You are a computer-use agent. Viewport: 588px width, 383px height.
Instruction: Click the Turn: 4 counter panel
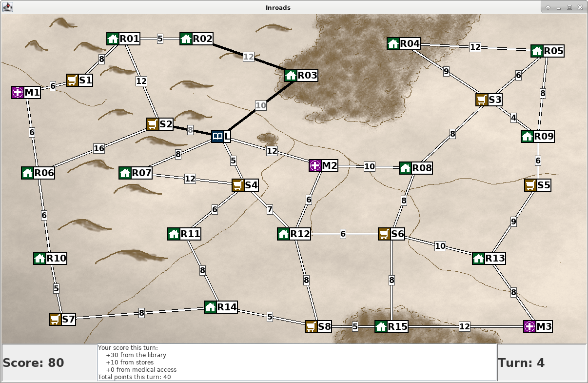(x=542, y=363)
